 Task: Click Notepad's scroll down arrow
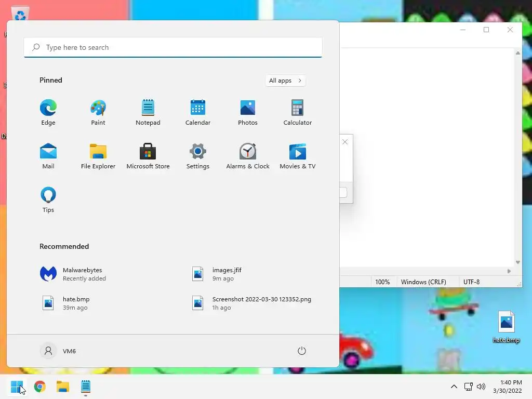[x=518, y=262]
